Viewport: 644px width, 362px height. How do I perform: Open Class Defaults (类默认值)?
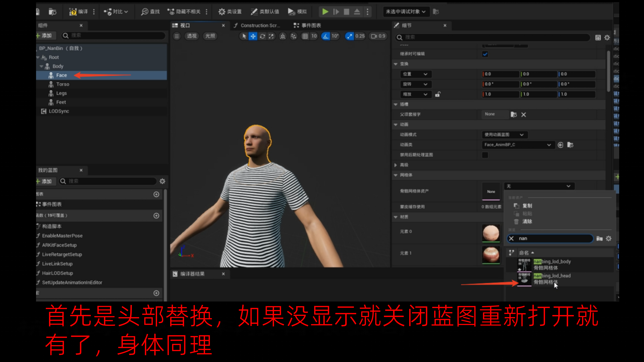point(265,12)
